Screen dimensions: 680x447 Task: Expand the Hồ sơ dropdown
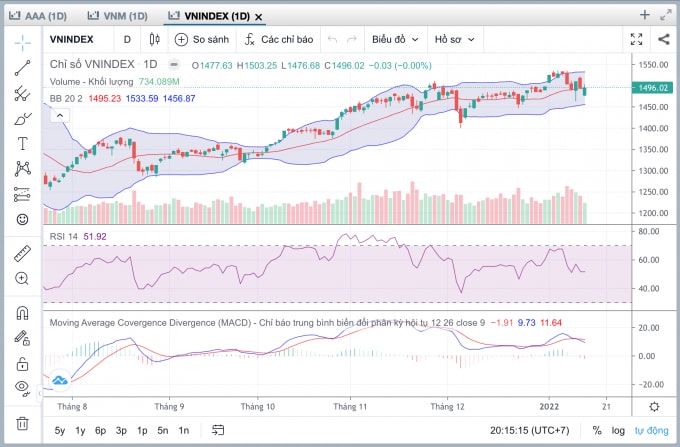click(x=454, y=39)
